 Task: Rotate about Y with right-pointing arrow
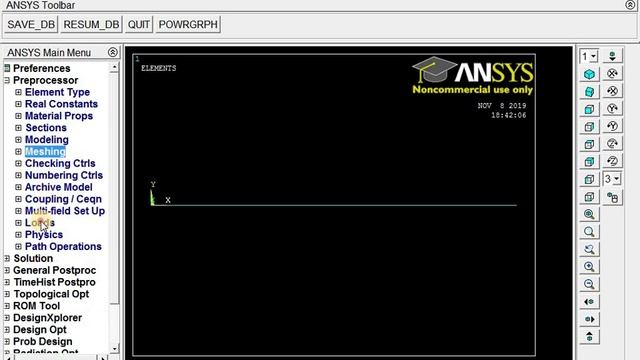pos(612,109)
